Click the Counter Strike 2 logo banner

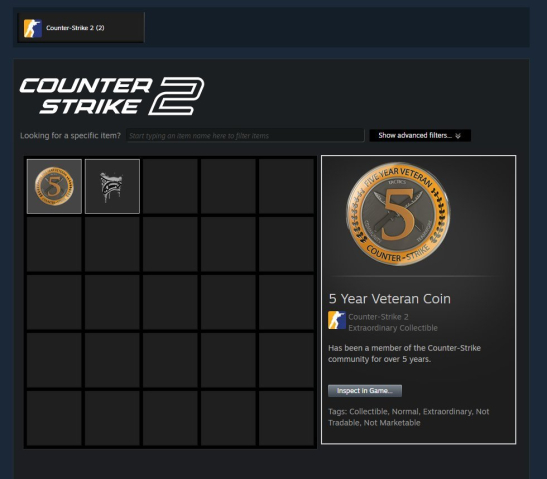point(112,96)
